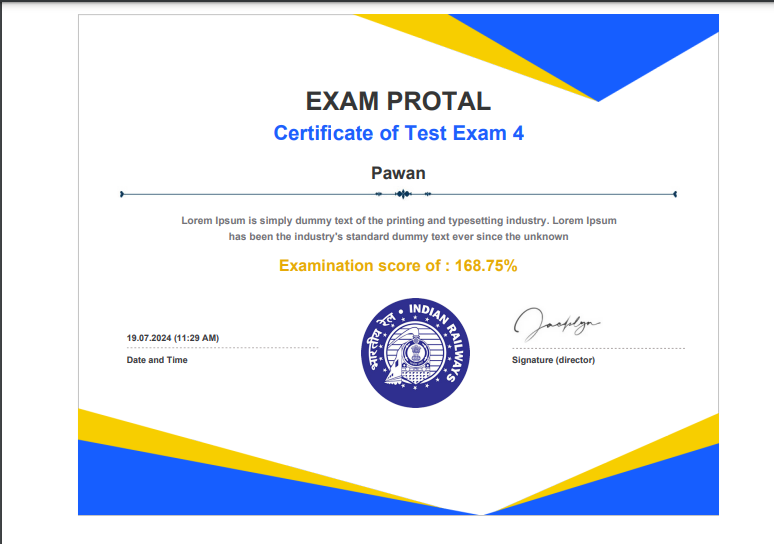Select the EXAM PROTAL heading
Screen dimensions: 774x544
(x=398, y=101)
